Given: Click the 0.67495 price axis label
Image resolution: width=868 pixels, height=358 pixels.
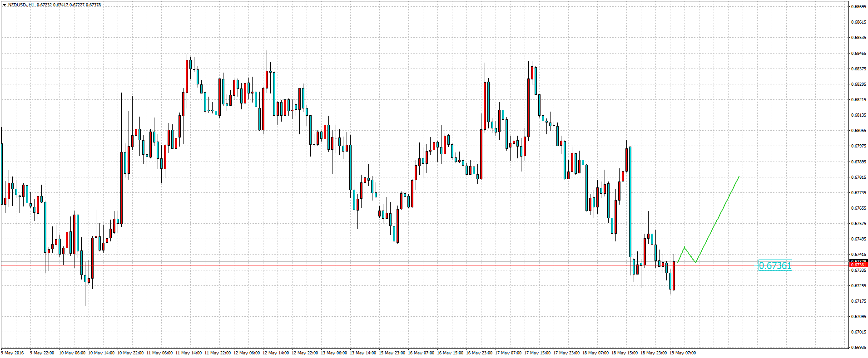Looking at the screenshot, I should coord(858,239).
